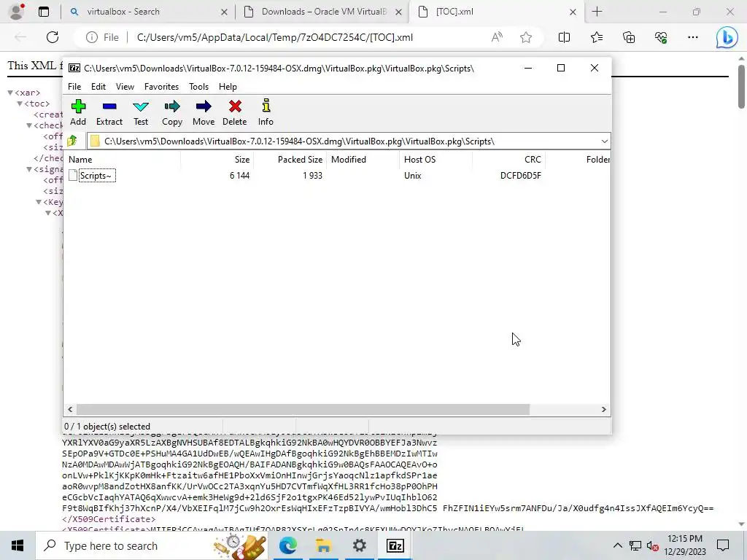
Task: Click the right arrow of horizontal scrollbar
Action: [603, 410]
